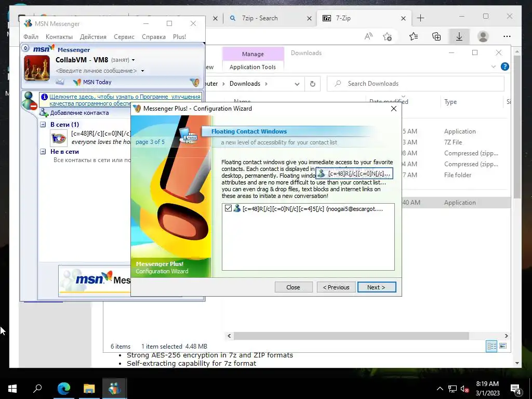The height and width of the screenshot is (399, 532).
Task: Click Explorer help question mark icon
Action: click(x=504, y=66)
